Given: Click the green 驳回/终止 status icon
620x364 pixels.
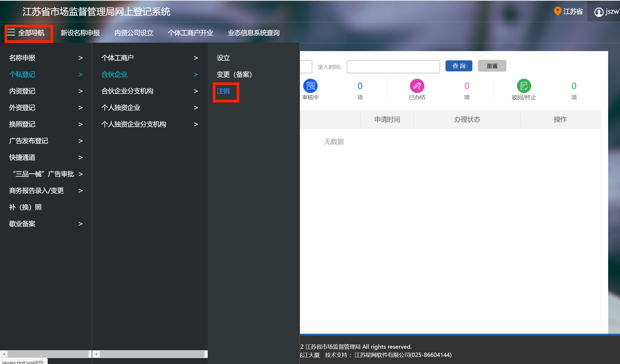Looking at the screenshot, I should pos(524,86).
